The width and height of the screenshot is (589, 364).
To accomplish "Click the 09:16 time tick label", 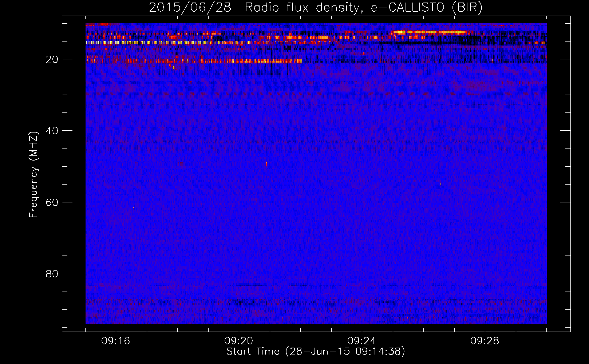I will coord(116,341).
